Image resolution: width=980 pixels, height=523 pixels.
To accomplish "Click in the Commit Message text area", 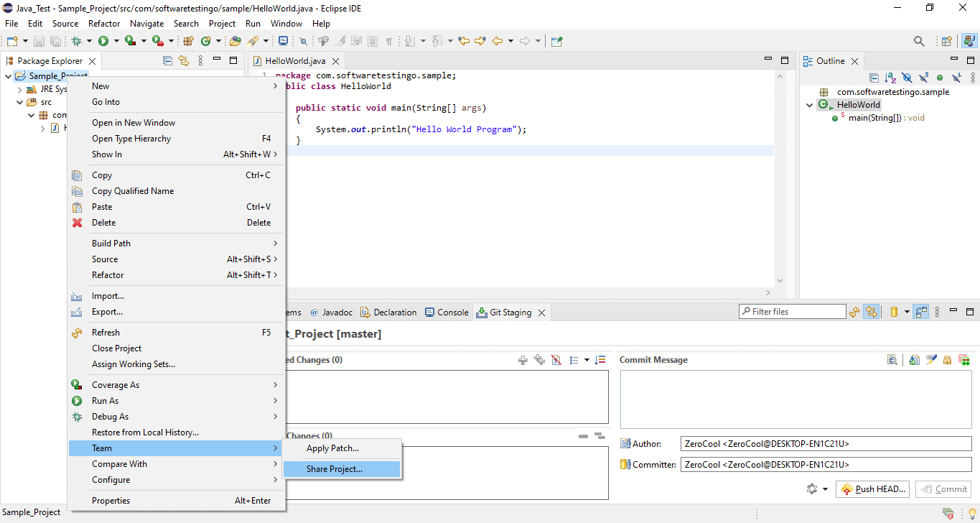I will [795, 399].
